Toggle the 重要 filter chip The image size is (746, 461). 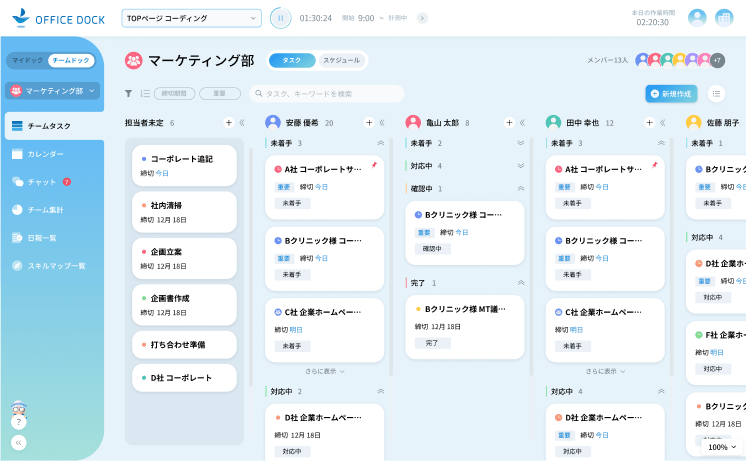[x=220, y=94]
